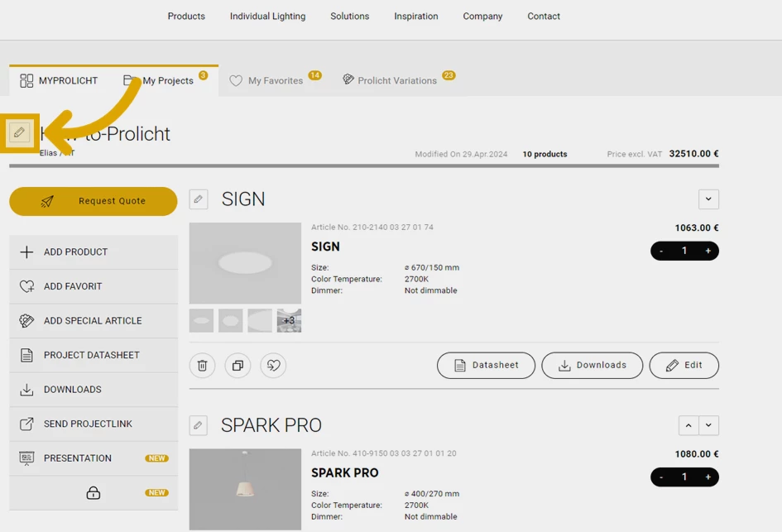
Task: Click the highlighted project name edit pencil
Action: pos(19,132)
